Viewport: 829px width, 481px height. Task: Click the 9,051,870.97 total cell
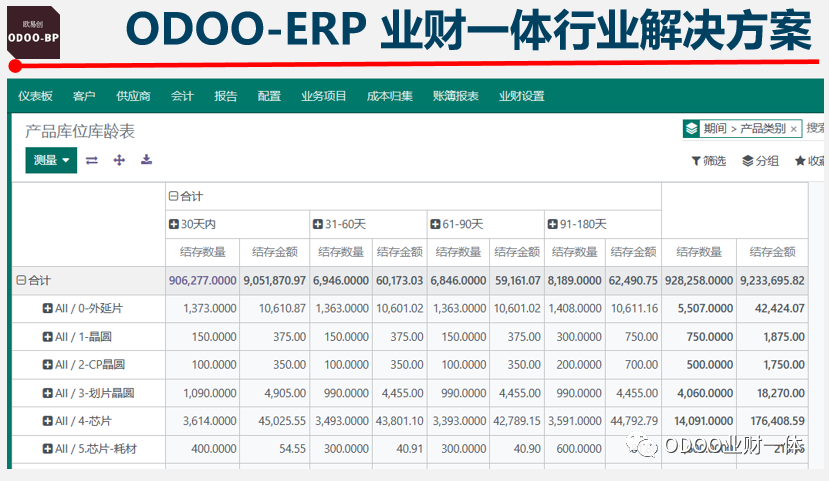274,281
